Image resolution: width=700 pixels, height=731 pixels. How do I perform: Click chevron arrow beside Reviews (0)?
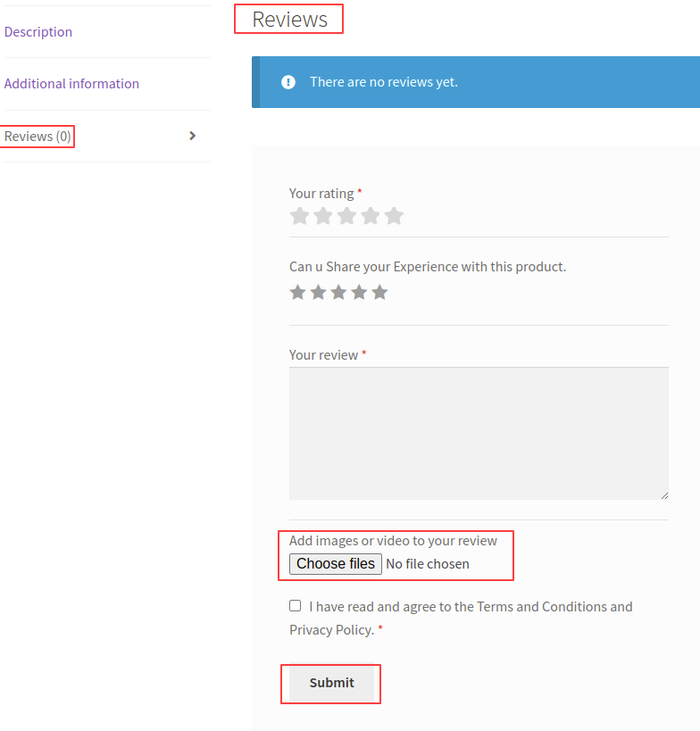[x=192, y=136]
